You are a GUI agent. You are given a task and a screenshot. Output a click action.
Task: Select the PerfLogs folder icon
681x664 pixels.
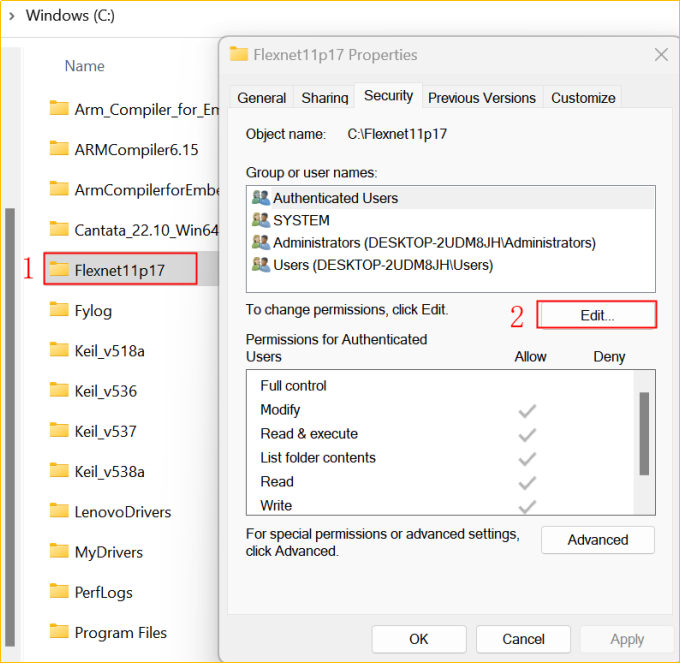coord(59,592)
